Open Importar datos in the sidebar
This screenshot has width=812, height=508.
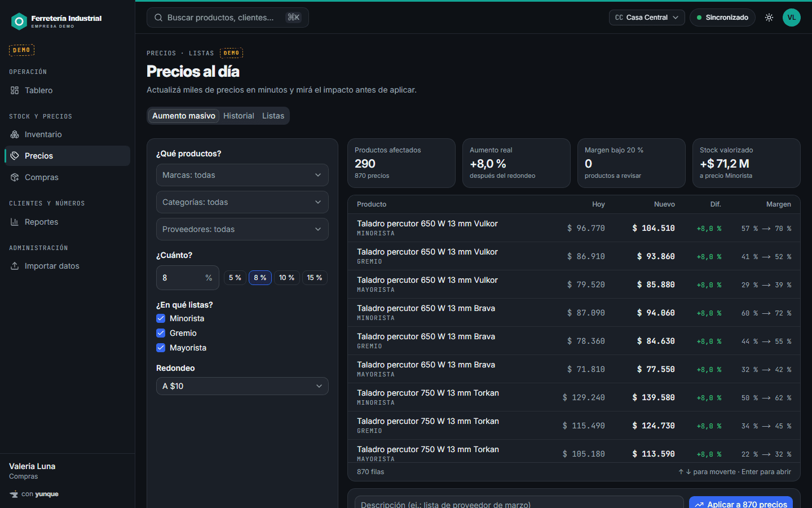click(x=67, y=266)
